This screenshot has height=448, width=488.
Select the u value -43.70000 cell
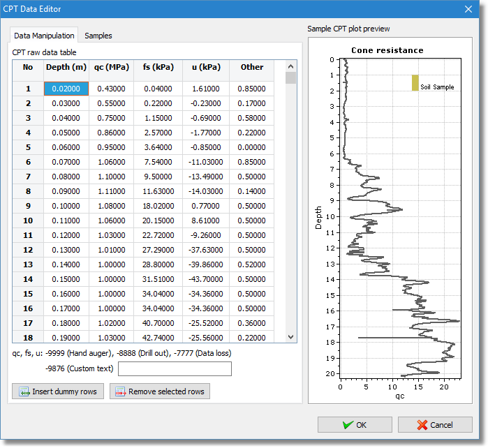[x=206, y=279]
